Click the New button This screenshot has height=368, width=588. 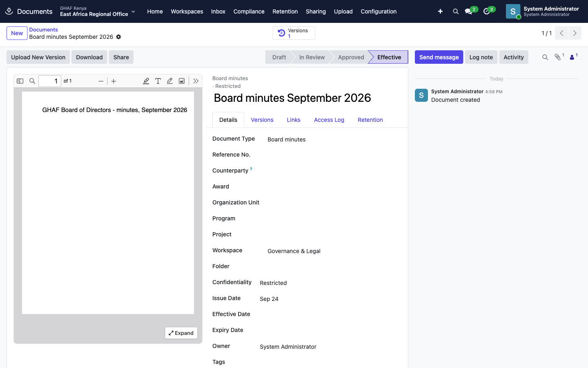click(x=17, y=33)
